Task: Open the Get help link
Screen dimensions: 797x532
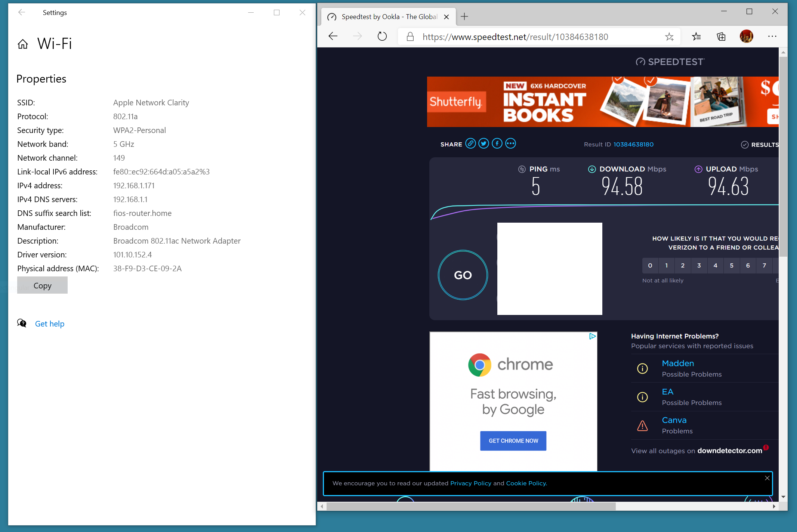Action: (50, 324)
